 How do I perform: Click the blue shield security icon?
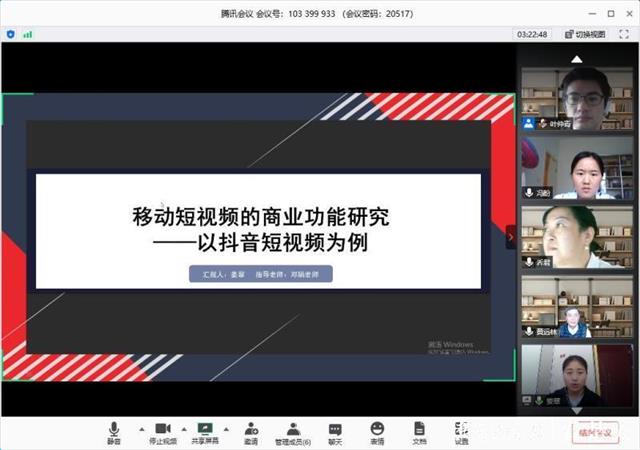(11, 34)
